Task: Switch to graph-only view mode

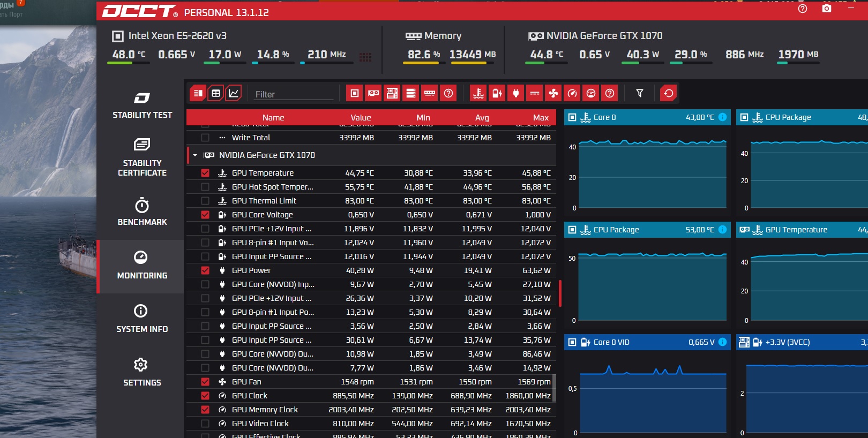Action: coord(234,93)
